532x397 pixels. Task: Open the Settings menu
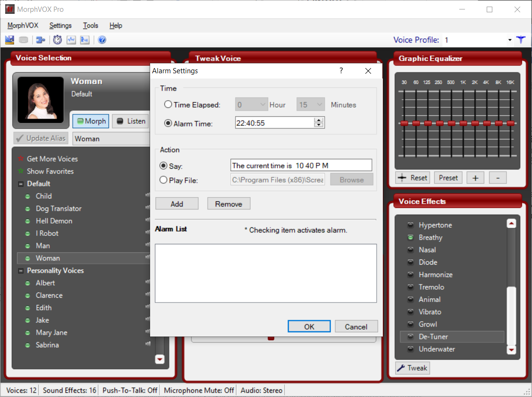pos(60,26)
